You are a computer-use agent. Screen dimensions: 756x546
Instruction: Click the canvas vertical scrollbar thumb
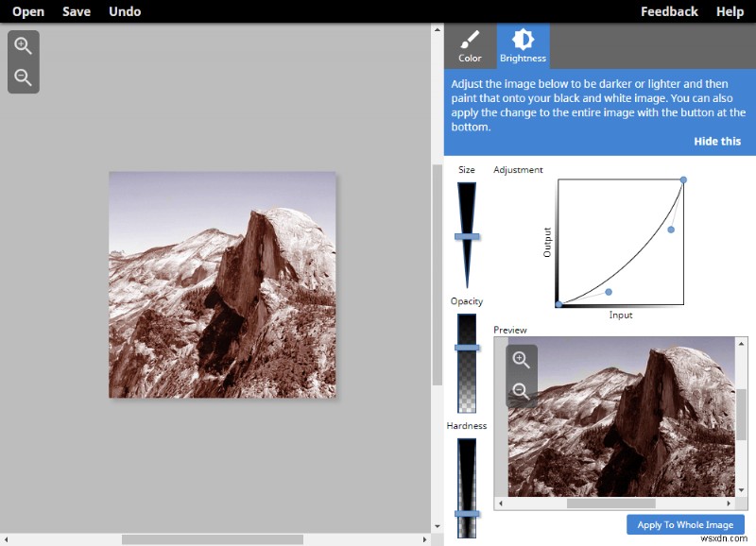437,275
